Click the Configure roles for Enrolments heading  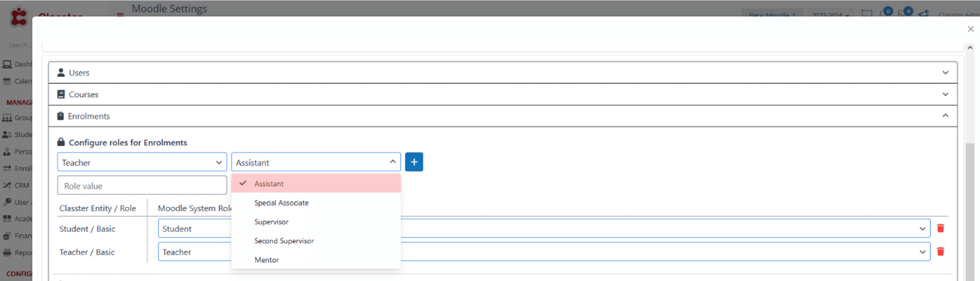(x=128, y=142)
